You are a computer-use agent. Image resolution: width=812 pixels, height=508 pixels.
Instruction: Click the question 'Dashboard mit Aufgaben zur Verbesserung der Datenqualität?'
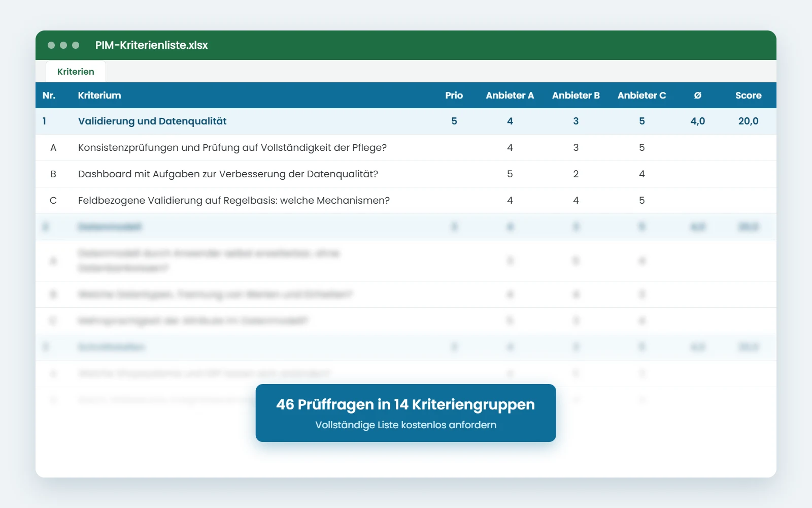click(228, 174)
